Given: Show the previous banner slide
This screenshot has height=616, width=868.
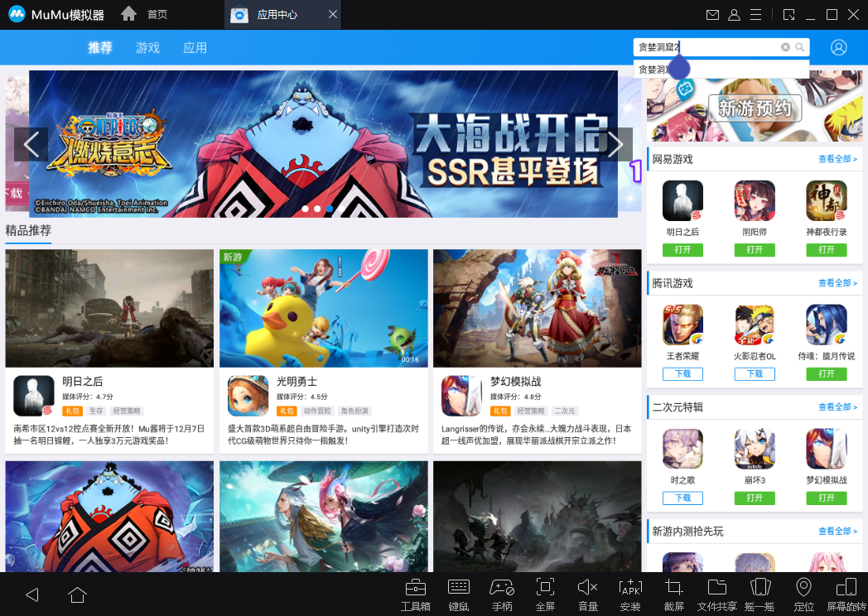Looking at the screenshot, I should point(31,144).
